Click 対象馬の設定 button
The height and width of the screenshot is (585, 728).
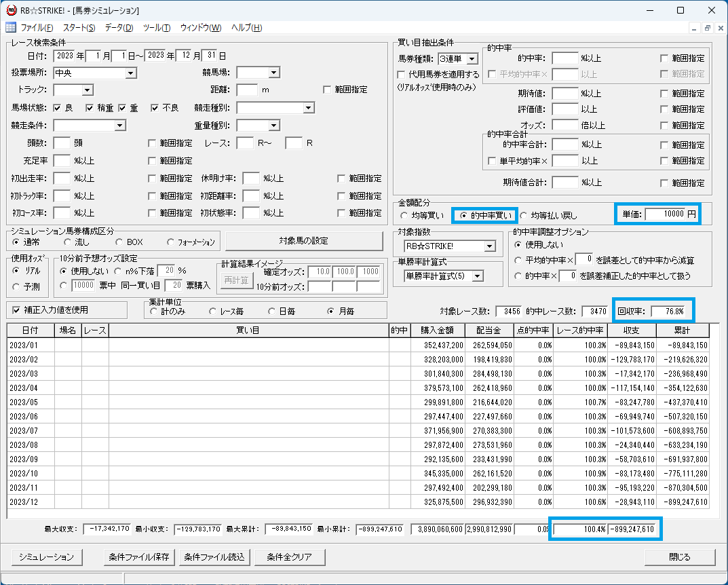click(x=304, y=241)
